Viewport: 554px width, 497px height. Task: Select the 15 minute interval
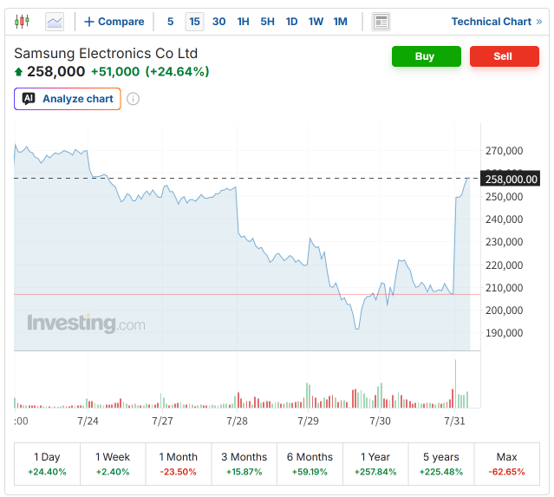point(194,22)
